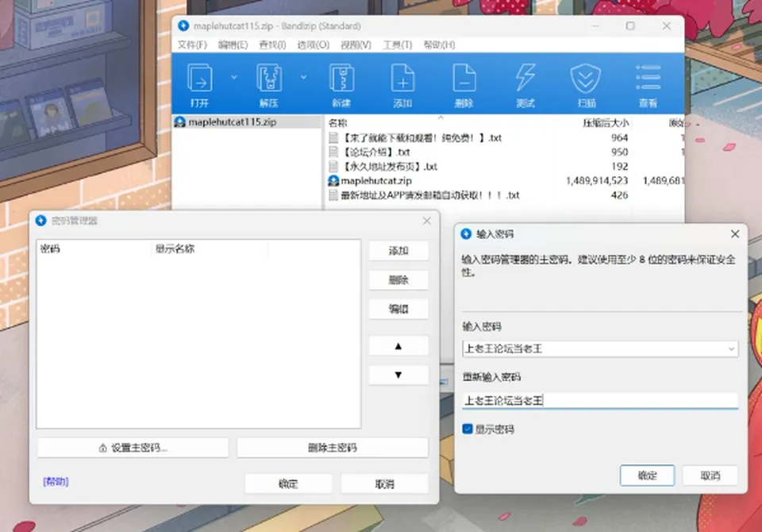Close the 密码管理器 dialog
The height and width of the screenshot is (532, 762).
[x=427, y=221]
